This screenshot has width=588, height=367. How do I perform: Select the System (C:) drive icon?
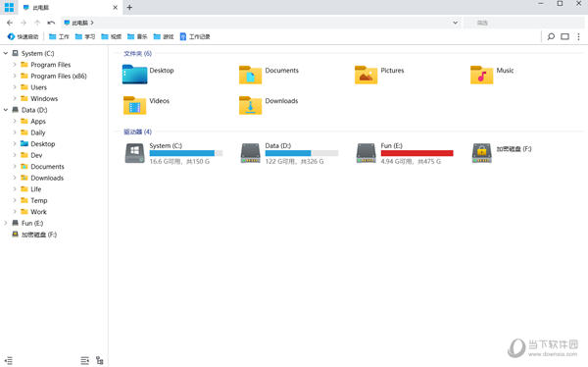tap(134, 153)
